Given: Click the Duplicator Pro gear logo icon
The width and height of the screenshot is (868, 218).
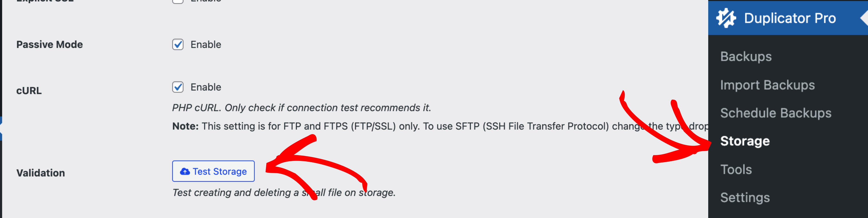Looking at the screenshot, I should click(726, 18).
